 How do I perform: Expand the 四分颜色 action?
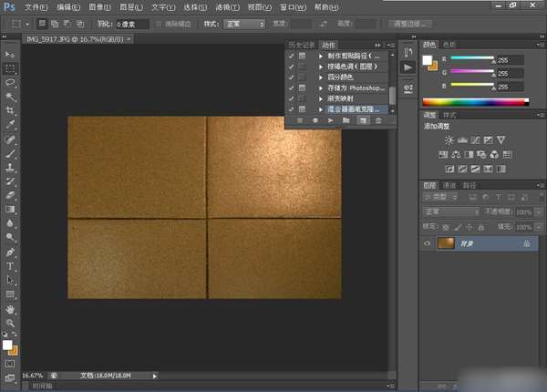point(318,77)
